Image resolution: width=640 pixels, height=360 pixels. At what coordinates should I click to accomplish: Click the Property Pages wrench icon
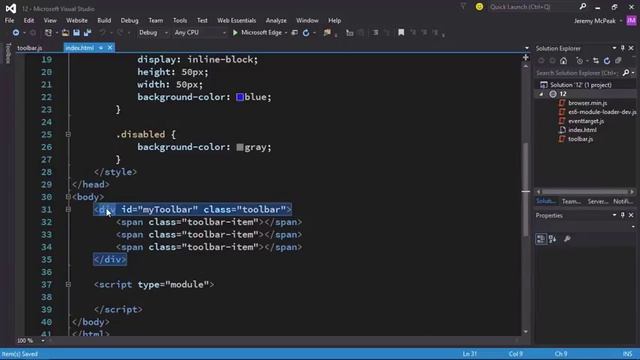pyautogui.click(x=567, y=239)
